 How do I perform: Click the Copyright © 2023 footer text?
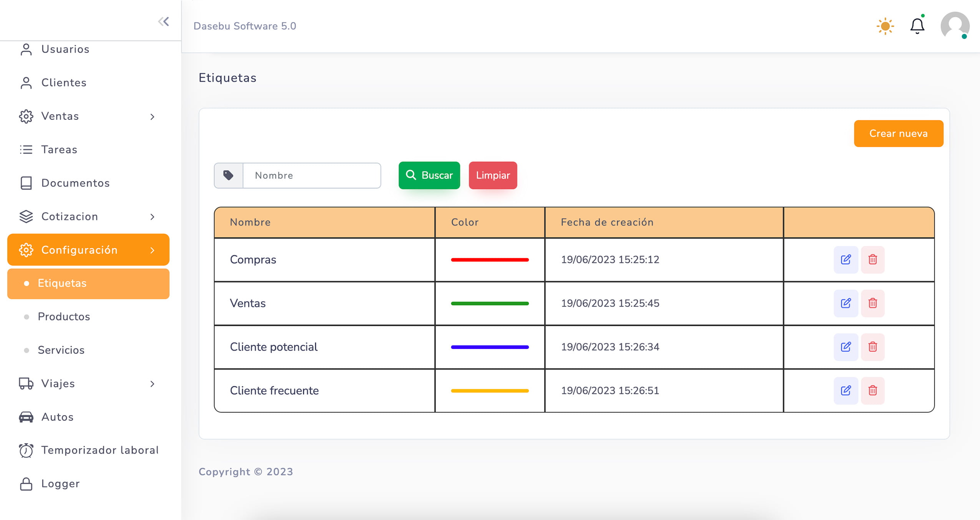pos(246,472)
